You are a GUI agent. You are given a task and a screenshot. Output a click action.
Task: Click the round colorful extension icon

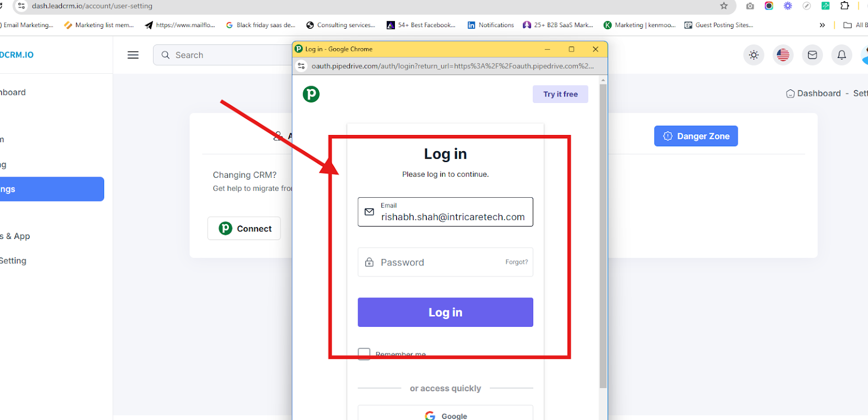tap(769, 6)
